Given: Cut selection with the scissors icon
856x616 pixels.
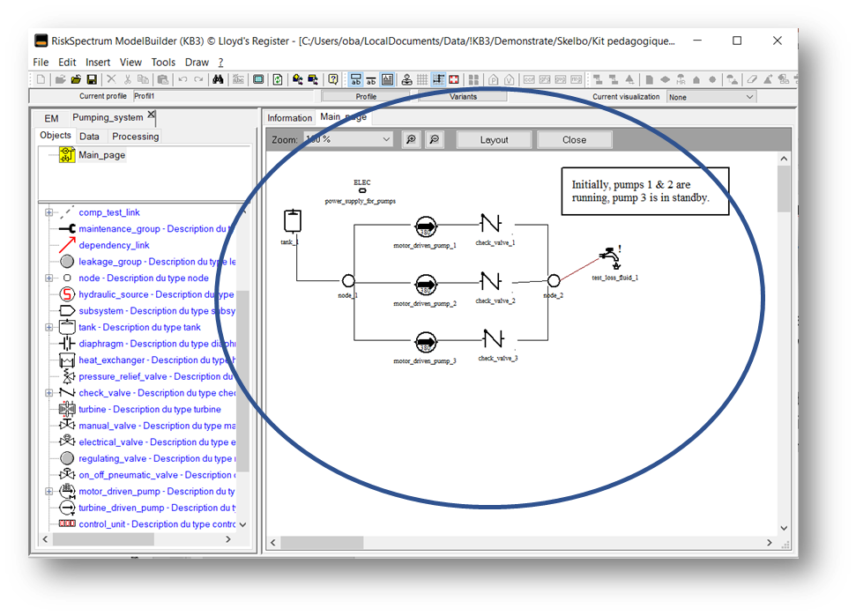Looking at the screenshot, I should [127, 79].
